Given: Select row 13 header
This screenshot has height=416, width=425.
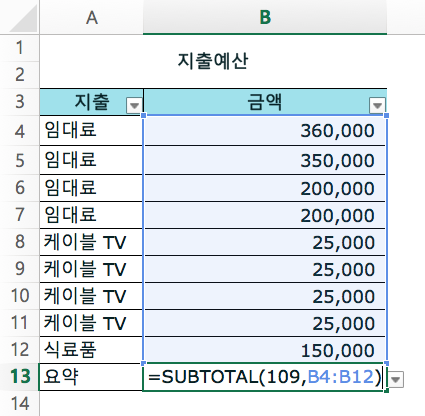Looking at the screenshot, I should (20, 377).
